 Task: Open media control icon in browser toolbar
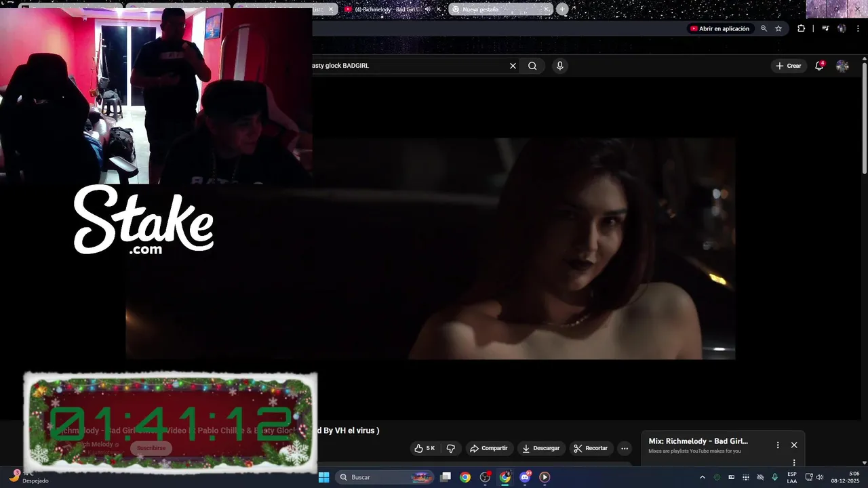[825, 28]
